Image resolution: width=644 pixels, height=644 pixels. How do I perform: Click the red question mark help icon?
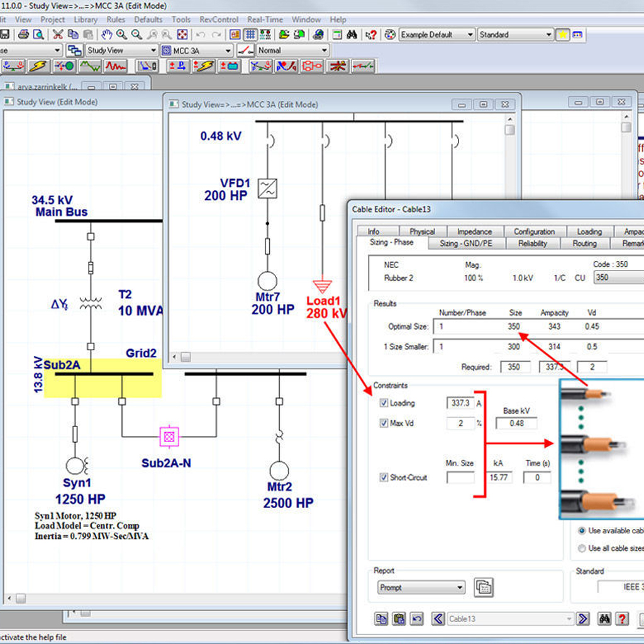pos(621,619)
